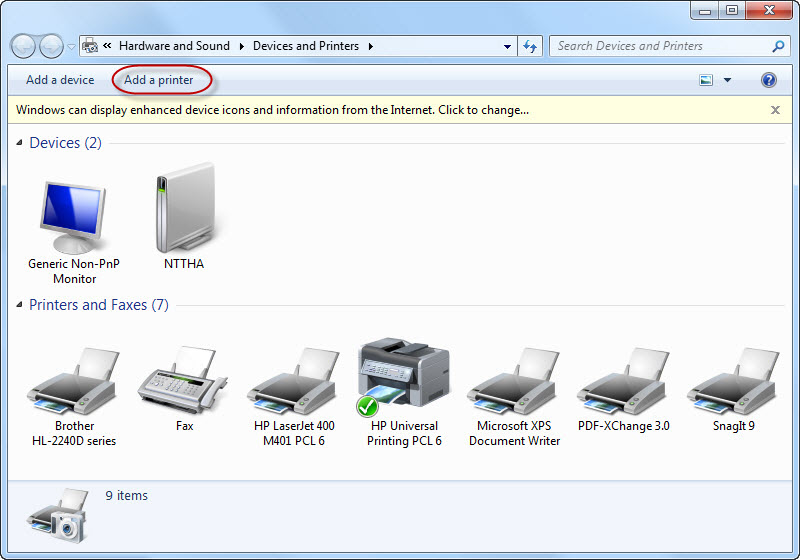800x560 pixels.
Task: Click the Hardware and Sound breadcrumb
Action: point(174,46)
